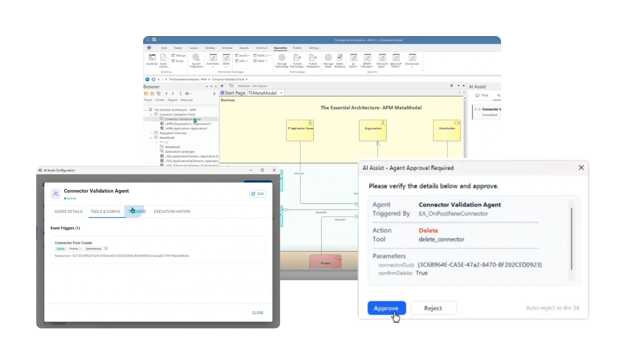Approve the agent delete action
The height and width of the screenshot is (362, 644).
[386, 308]
